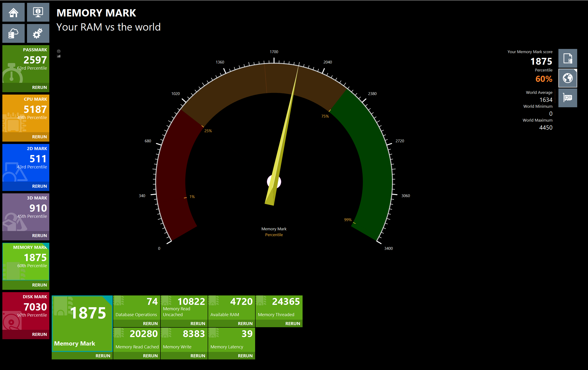Select the Memory Latency result tile

(231, 340)
